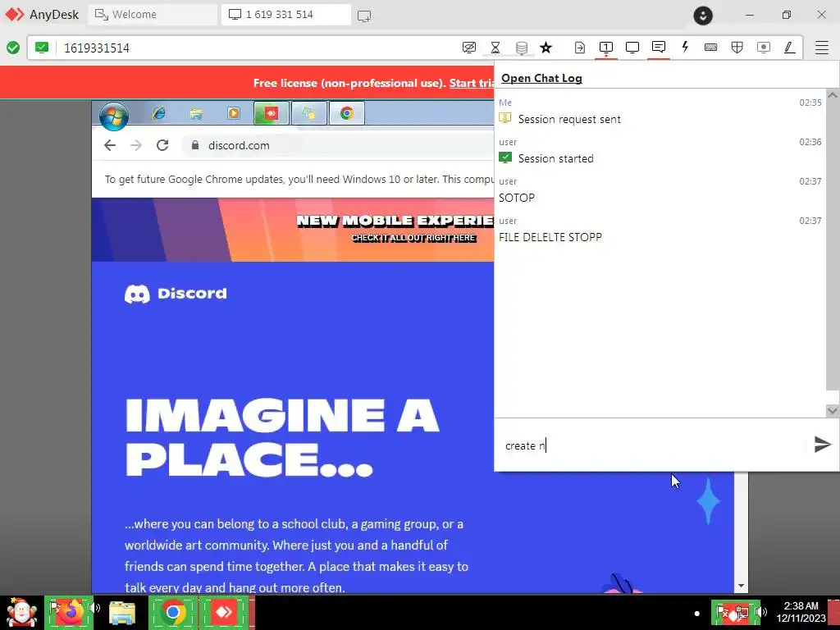Open the remote file explorer taskbar icon
This screenshot has height=630, width=840.
coord(196,113)
